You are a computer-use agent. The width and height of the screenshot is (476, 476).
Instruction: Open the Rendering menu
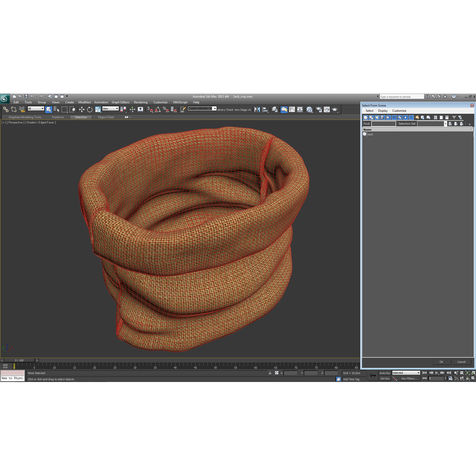tap(141, 102)
